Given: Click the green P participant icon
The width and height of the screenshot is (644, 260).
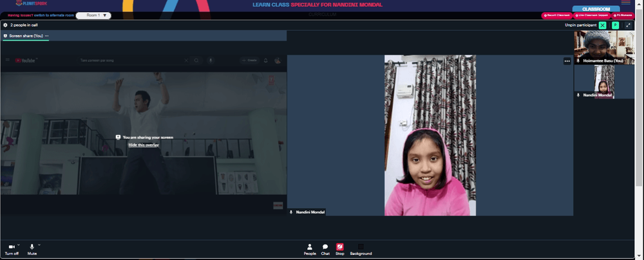Looking at the screenshot, I should coord(615,25).
